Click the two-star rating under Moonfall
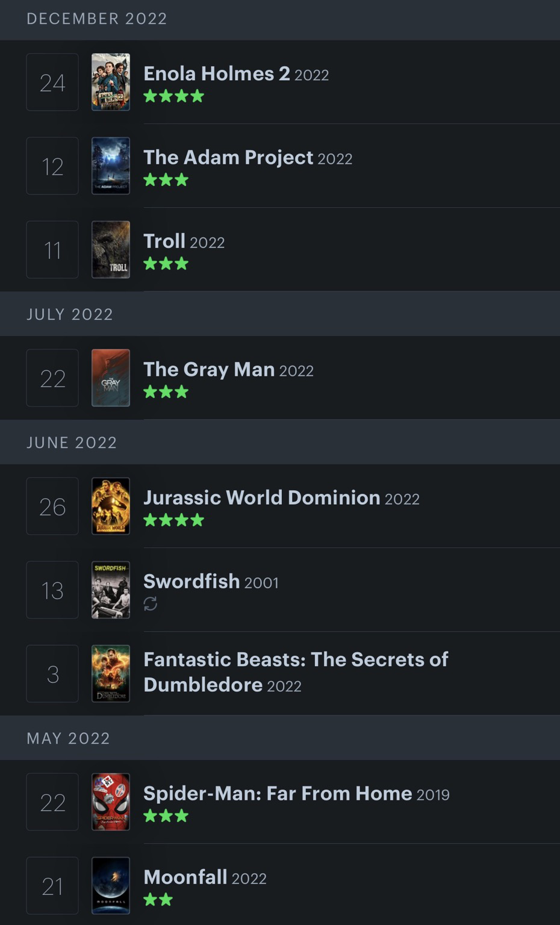Viewport: 560px width, 925px height. (158, 900)
